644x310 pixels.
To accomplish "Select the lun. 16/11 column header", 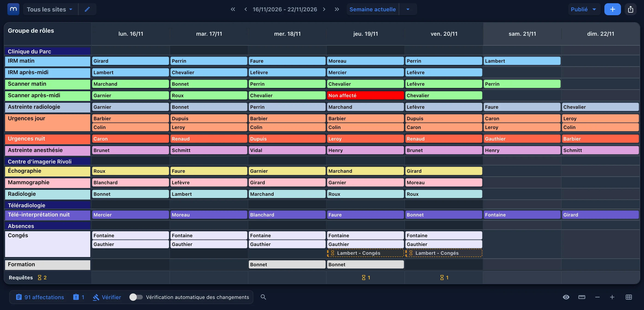I will pos(131,34).
